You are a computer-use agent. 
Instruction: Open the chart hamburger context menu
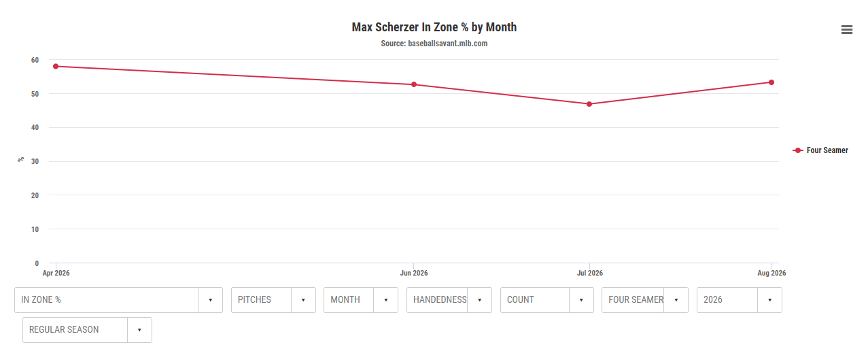tap(846, 29)
